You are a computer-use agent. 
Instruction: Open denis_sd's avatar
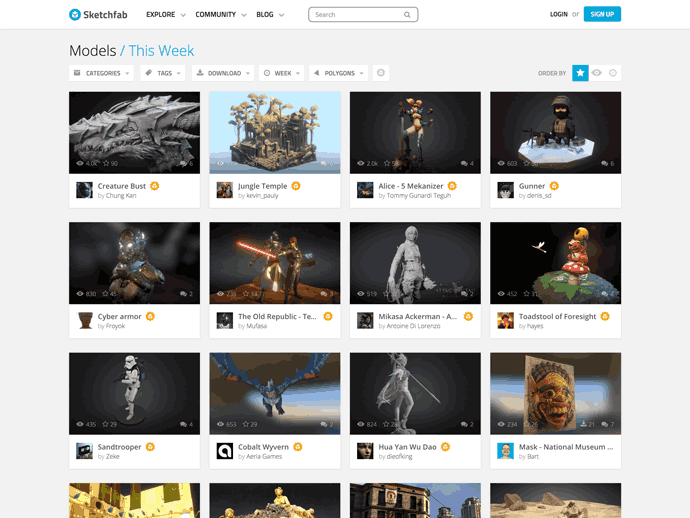[x=506, y=190]
